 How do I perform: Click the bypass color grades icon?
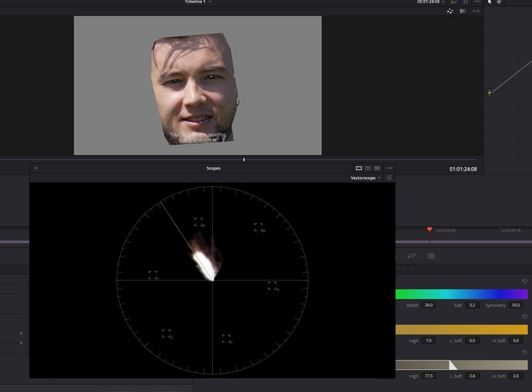[454, 1]
